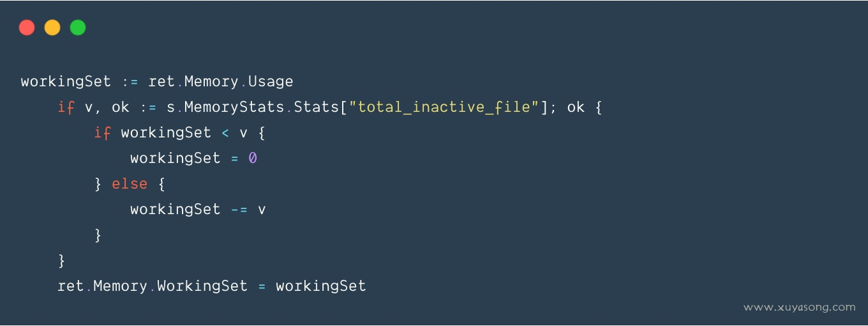
Task: Click workingSet in 'workingSet = 0' line
Action: (x=176, y=159)
